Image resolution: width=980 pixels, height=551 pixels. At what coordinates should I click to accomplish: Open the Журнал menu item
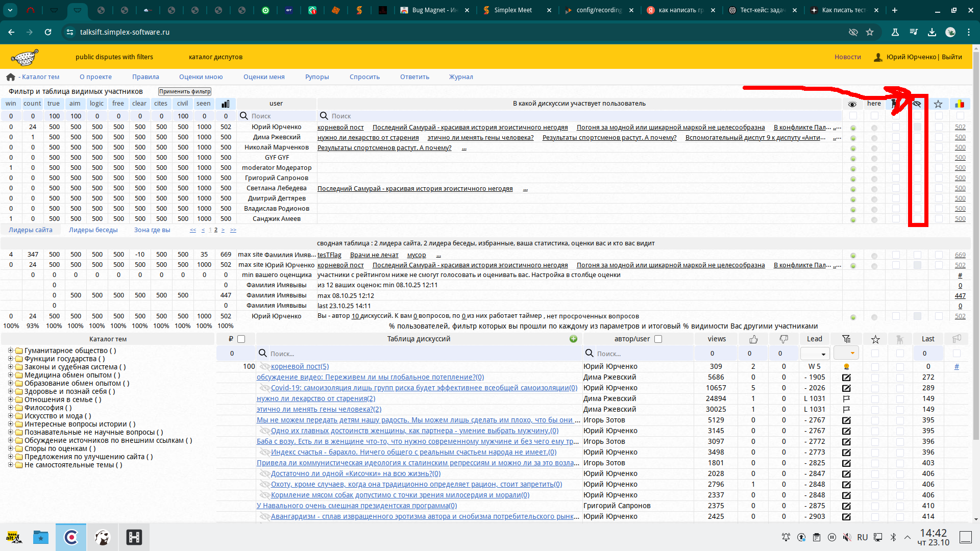pyautogui.click(x=460, y=77)
